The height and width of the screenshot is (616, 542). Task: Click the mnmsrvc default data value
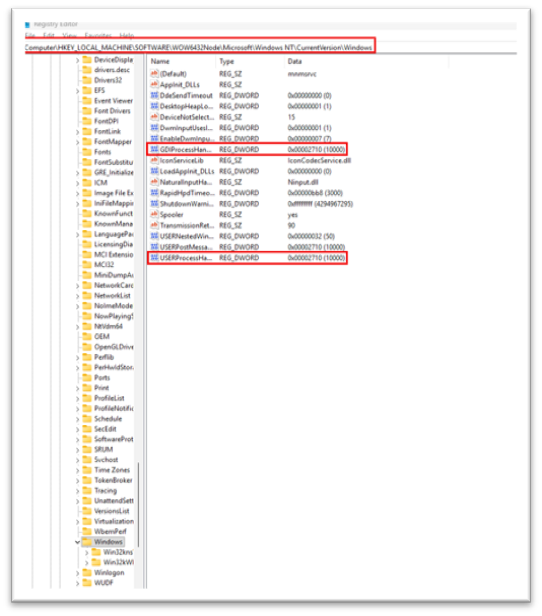tap(302, 74)
